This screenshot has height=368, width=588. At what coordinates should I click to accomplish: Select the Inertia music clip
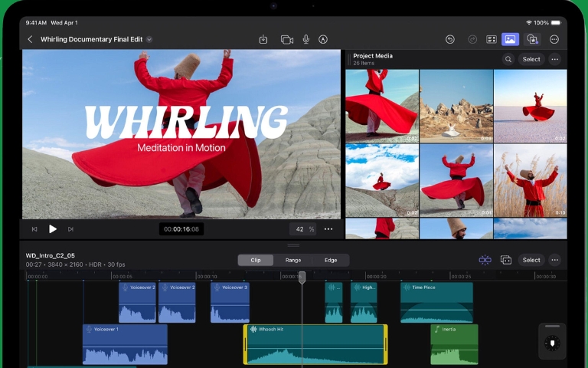[x=454, y=344]
